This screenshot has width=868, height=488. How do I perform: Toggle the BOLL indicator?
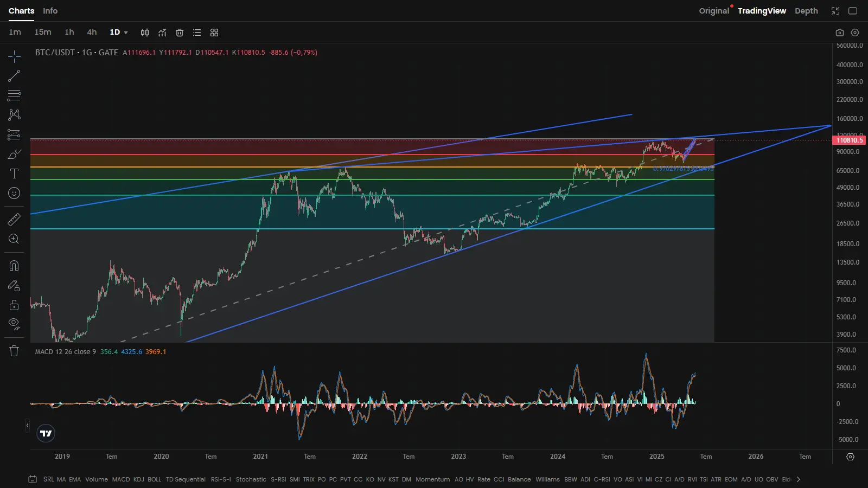155,479
